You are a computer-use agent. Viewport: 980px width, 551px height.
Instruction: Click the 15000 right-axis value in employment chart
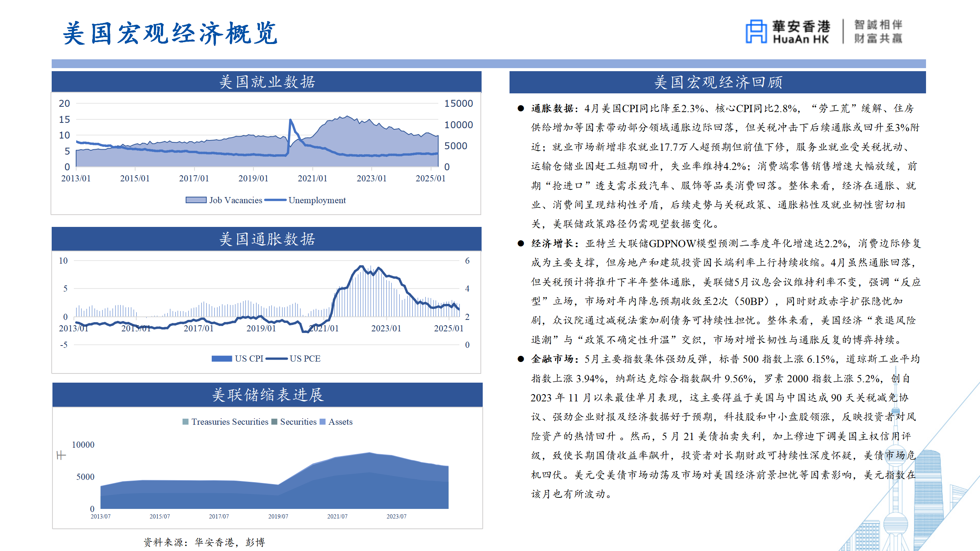[458, 103]
